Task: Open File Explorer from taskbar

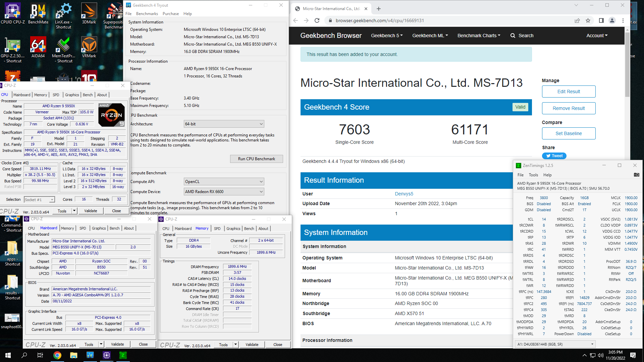Action: (74, 355)
